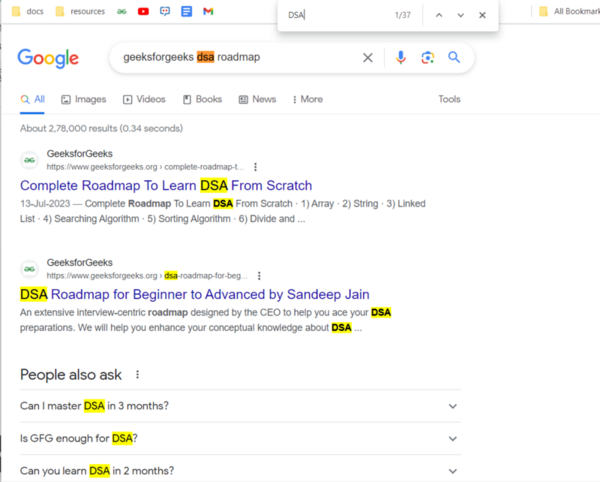Open the search Tools options

coord(449,99)
